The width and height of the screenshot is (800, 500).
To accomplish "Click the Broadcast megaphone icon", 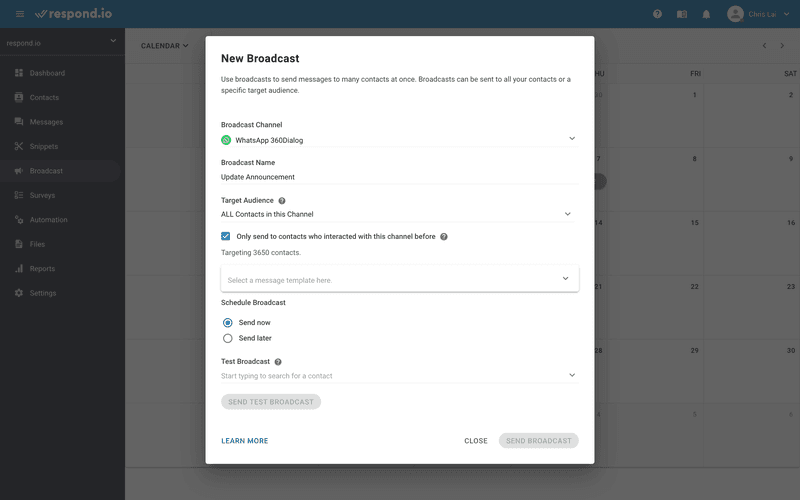I will [19, 171].
